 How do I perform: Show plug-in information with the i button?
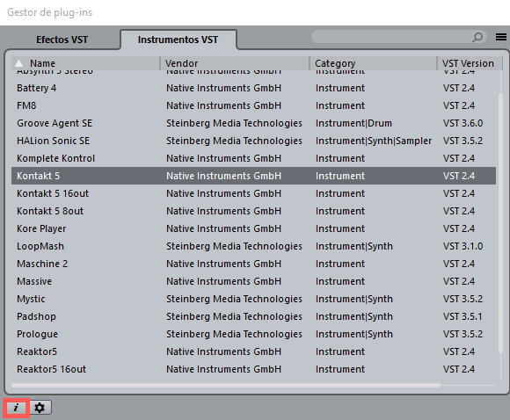coord(16,408)
